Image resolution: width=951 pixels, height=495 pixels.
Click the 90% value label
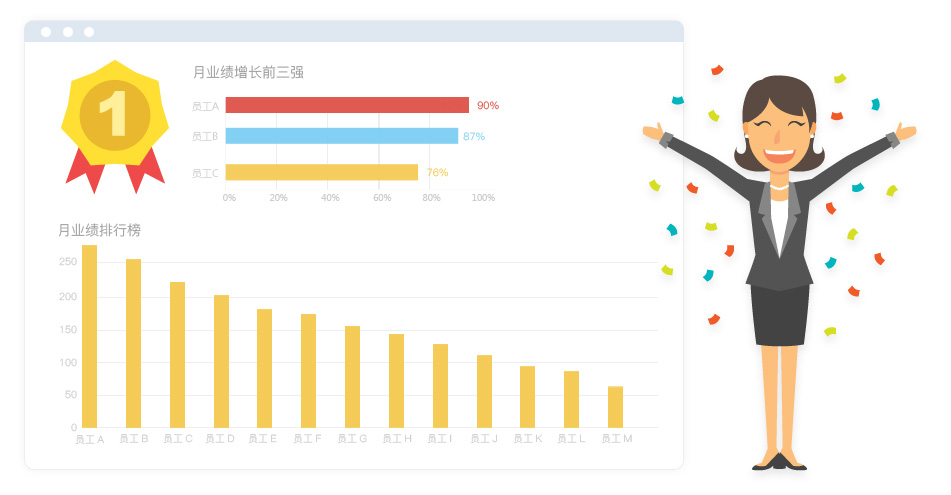(x=488, y=105)
